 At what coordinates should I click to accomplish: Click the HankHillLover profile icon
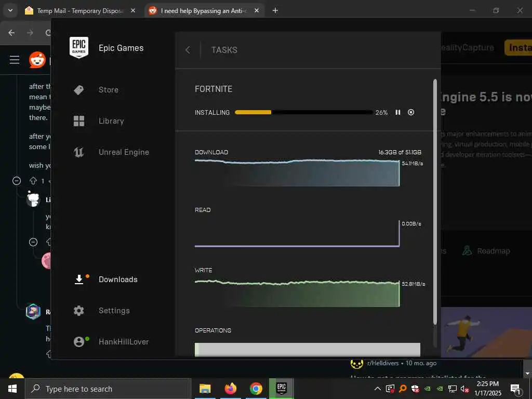pyautogui.click(x=79, y=342)
